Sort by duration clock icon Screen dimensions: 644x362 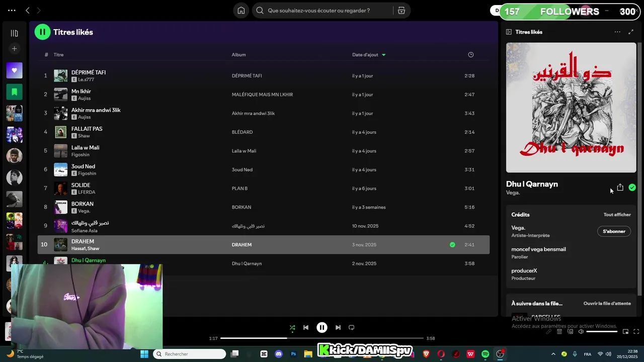tap(471, 55)
